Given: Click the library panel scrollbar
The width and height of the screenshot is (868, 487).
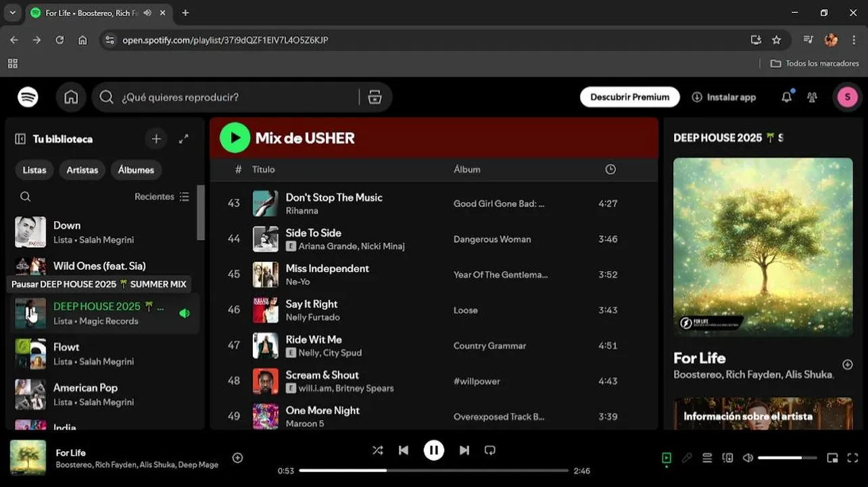Looking at the screenshot, I should coord(200,212).
